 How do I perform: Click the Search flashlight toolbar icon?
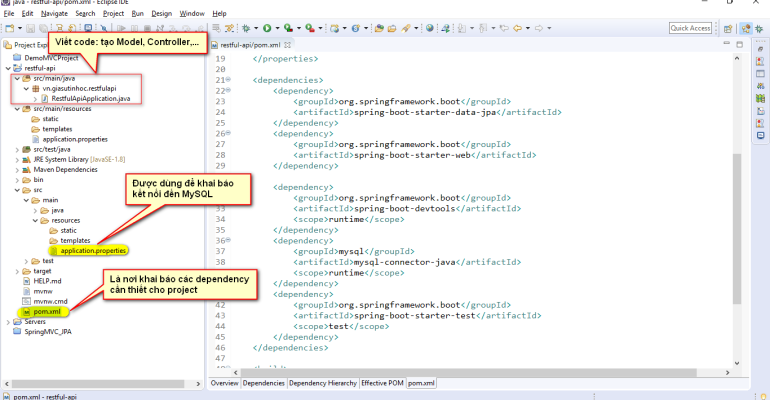pyautogui.click(x=406, y=28)
